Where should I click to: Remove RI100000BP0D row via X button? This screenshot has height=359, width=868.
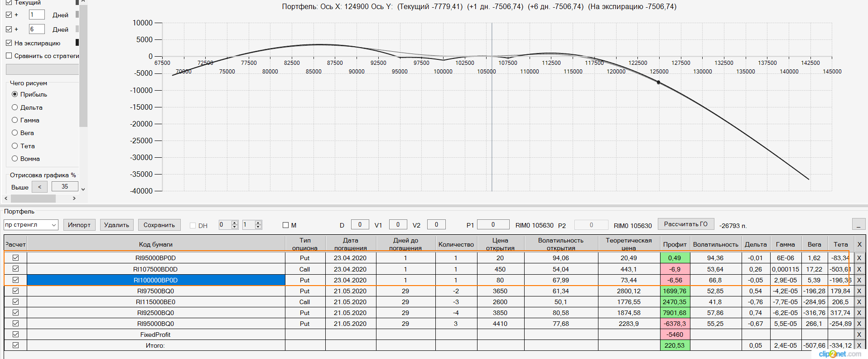point(859,280)
